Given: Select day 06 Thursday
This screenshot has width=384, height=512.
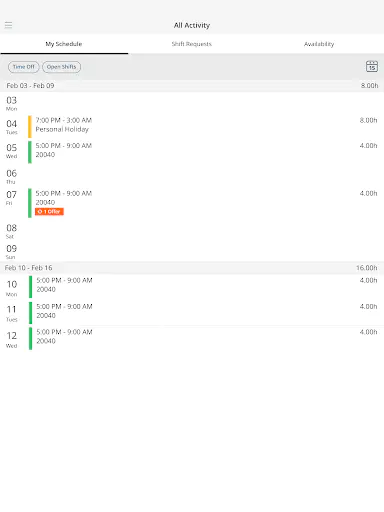Looking at the screenshot, I should (x=11, y=177).
